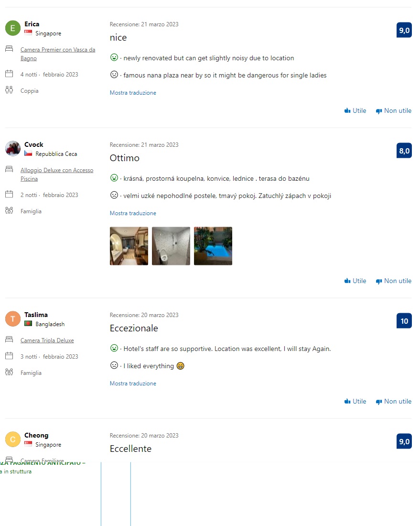
Task: Mark Taslima's review as Non utile
Action: point(394,401)
